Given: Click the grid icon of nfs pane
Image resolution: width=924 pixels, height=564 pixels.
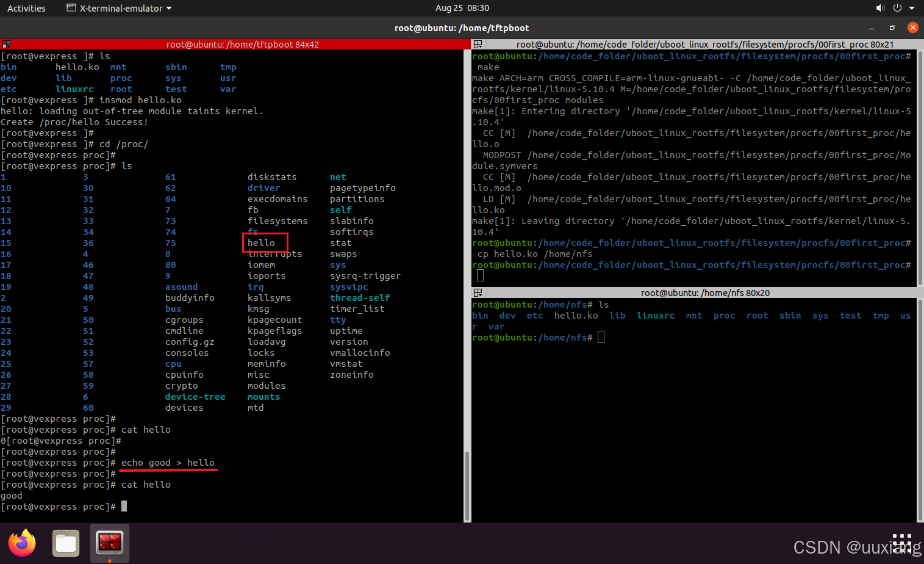Looking at the screenshot, I should (x=478, y=292).
